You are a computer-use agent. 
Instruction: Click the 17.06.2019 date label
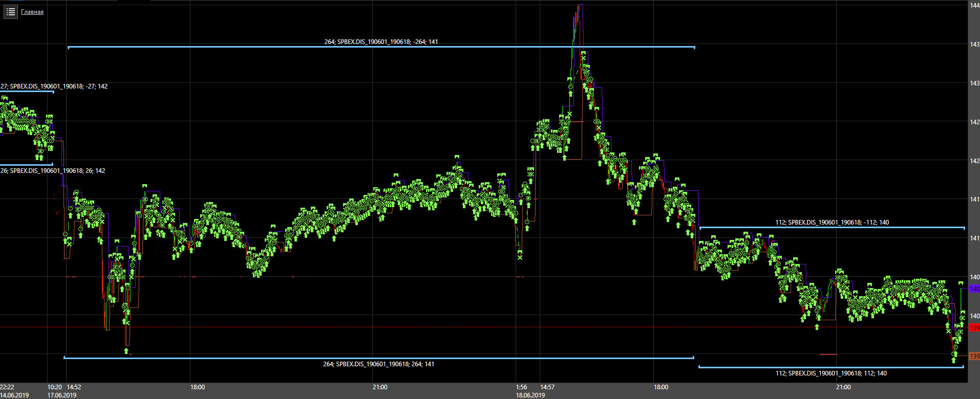[62, 395]
